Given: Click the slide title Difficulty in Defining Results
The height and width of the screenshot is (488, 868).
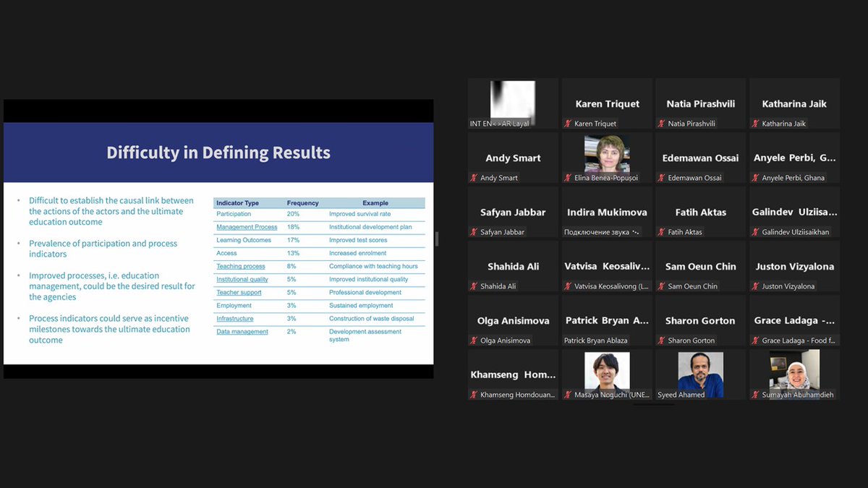Looking at the screenshot, I should (218, 153).
